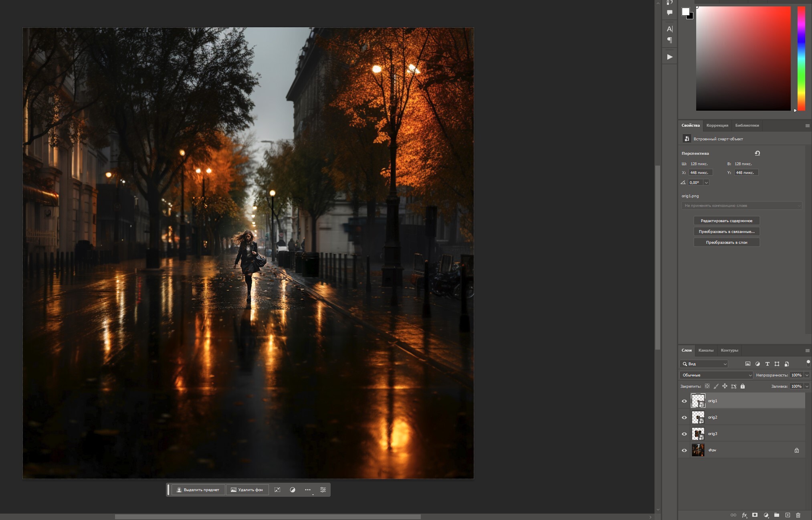Screen dimensions: 812x520
Task: Open the Обычные blend mode dropdown
Action: 716,375
